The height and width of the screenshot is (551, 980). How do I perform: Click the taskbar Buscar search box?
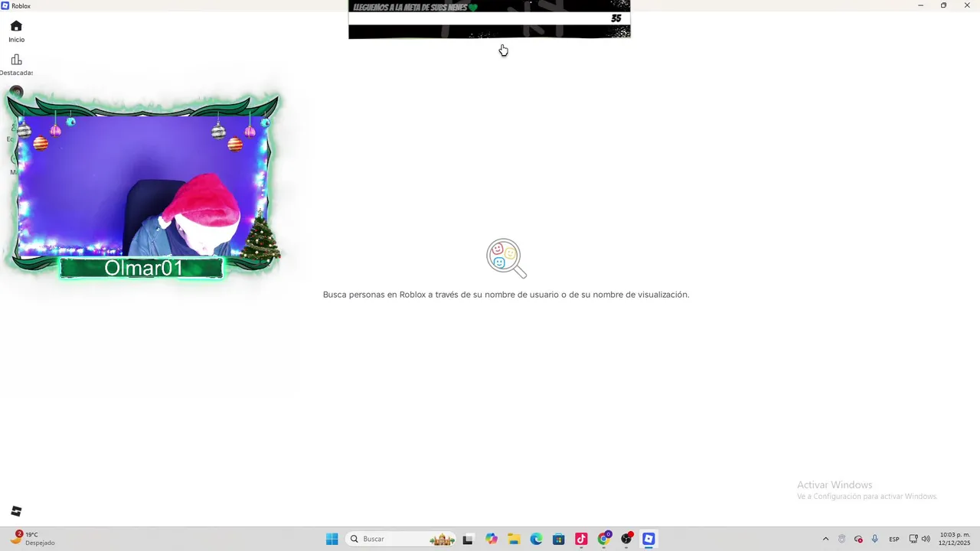coord(401,539)
